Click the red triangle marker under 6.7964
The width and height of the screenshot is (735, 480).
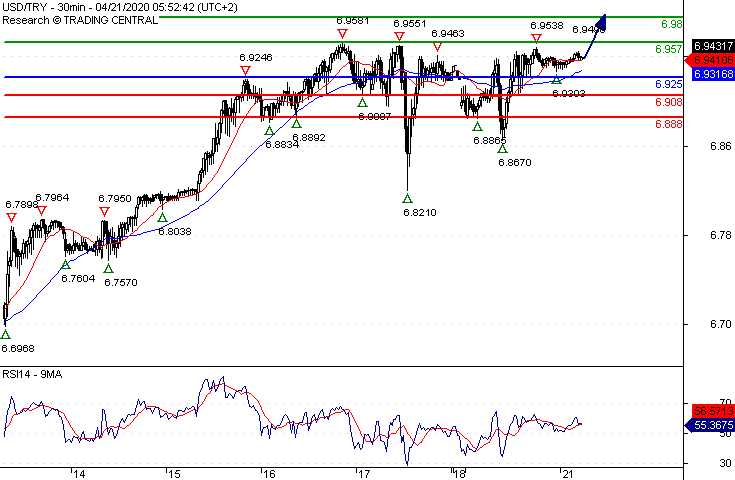point(42,211)
